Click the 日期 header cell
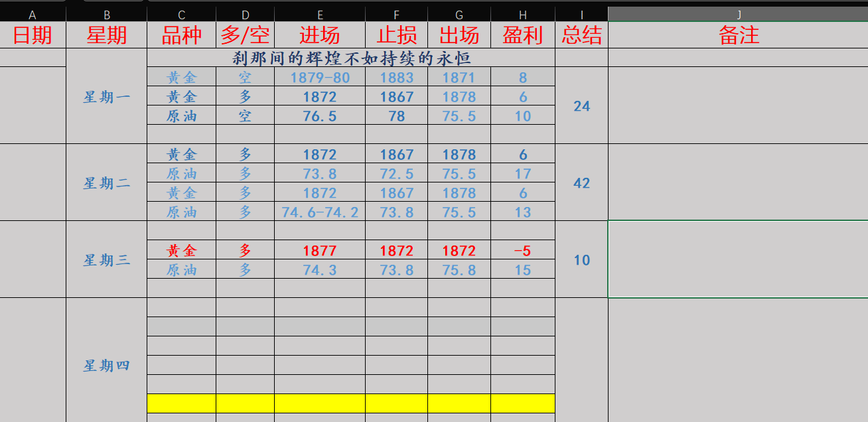This screenshot has height=422, width=868. (x=33, y=35)
